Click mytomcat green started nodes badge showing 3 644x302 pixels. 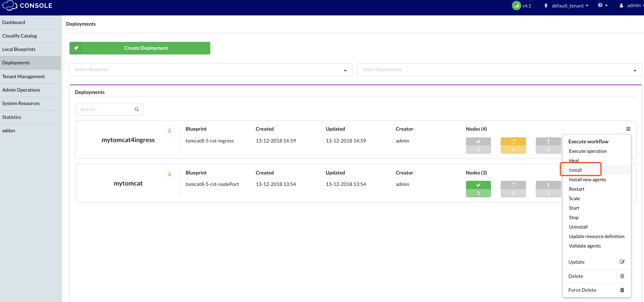478,189
